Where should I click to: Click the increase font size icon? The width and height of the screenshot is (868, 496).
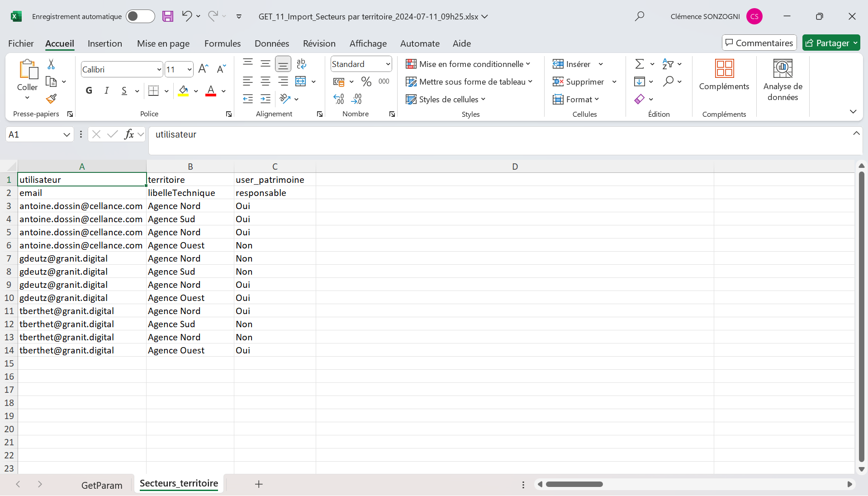click(203, 69)
